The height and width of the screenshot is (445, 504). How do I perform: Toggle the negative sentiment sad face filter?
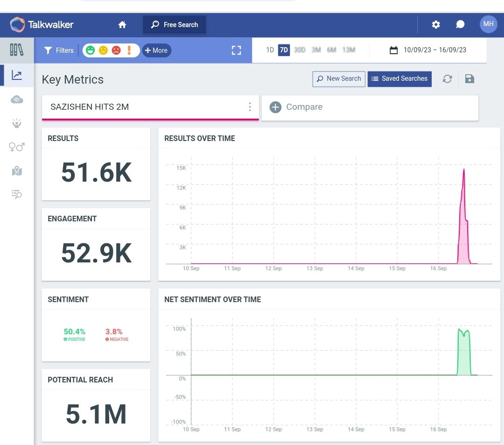point(116,50)
